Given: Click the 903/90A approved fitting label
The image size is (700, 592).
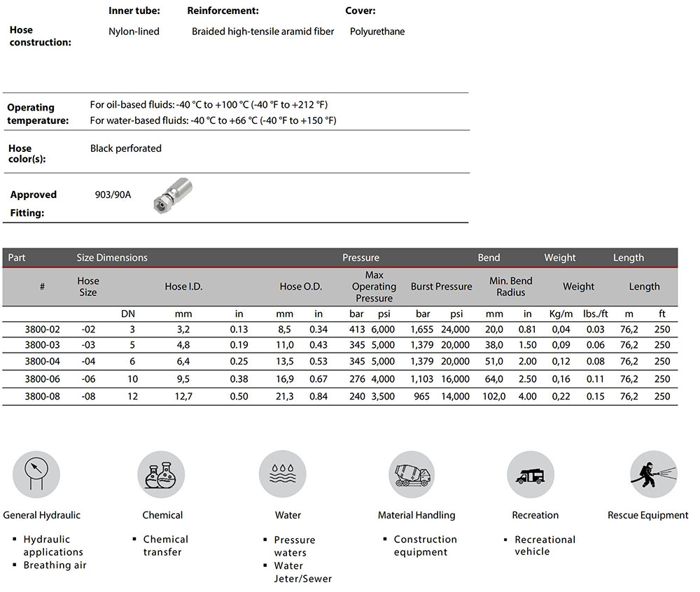Looking at the screenshot, I should tap(113, 195).
